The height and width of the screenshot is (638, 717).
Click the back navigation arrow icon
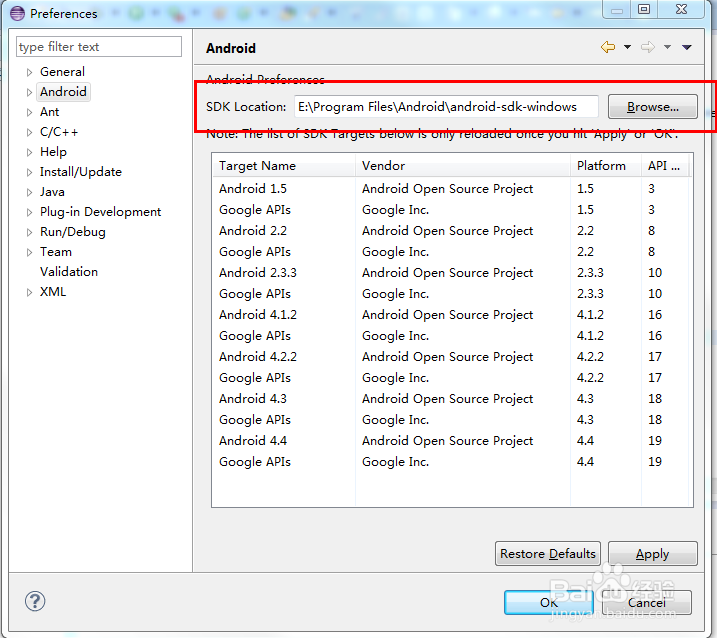click(608, 47)
